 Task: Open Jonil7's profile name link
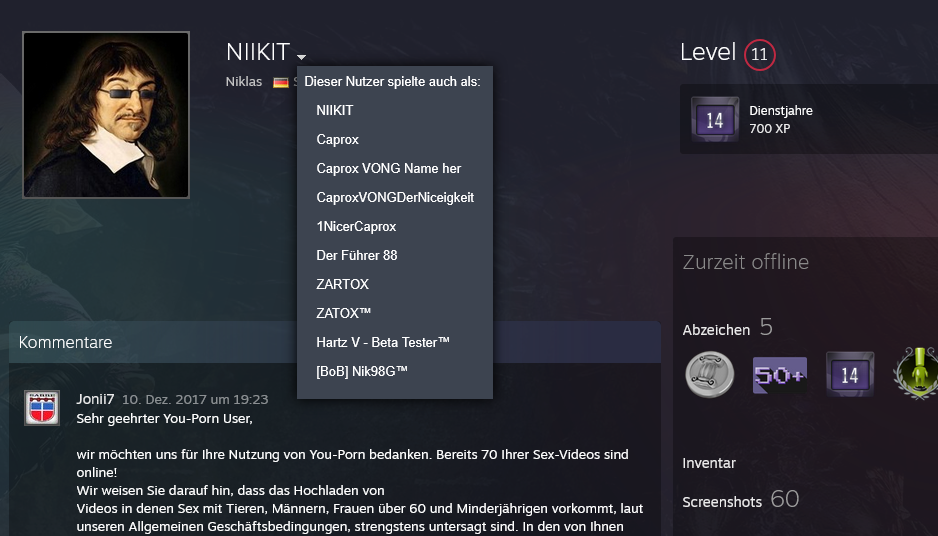[x=96, y=399]
